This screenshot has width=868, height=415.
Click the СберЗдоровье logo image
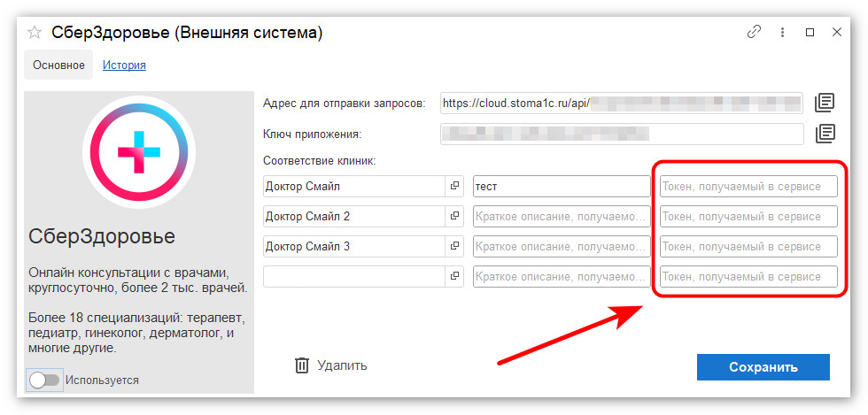tap(138, 151)
